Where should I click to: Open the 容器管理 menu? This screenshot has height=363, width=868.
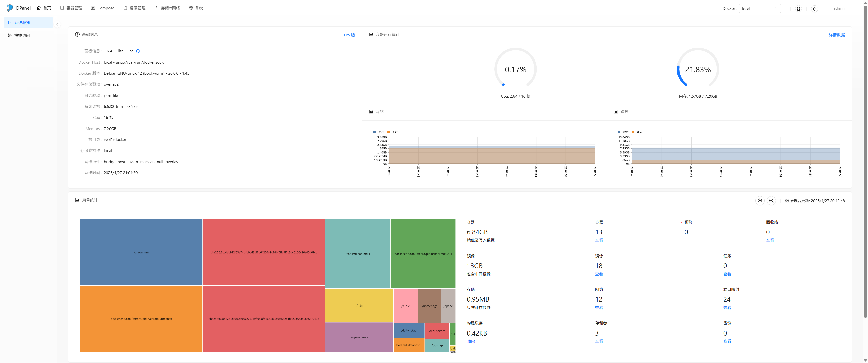pos(71,8)
